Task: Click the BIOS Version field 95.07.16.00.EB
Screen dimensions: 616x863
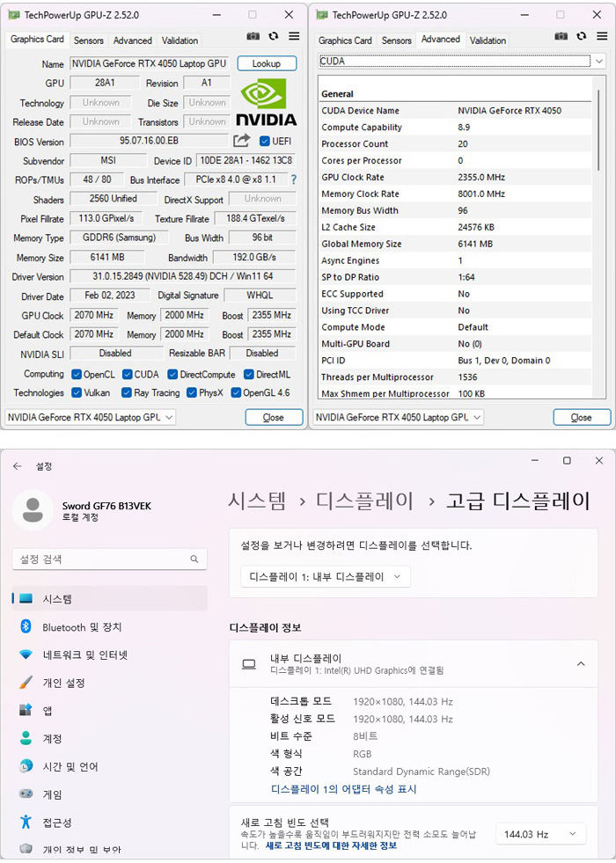Action: coord(150,141)
